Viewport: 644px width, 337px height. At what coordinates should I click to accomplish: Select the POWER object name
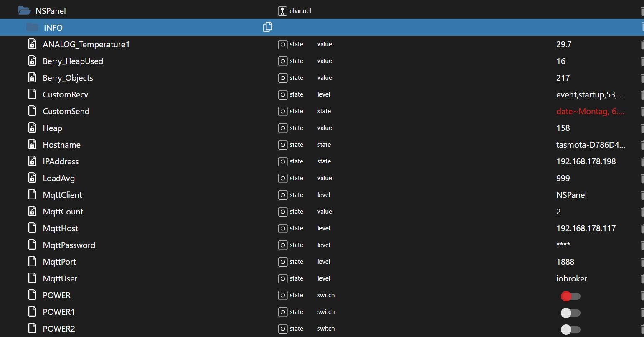(56, 295)
